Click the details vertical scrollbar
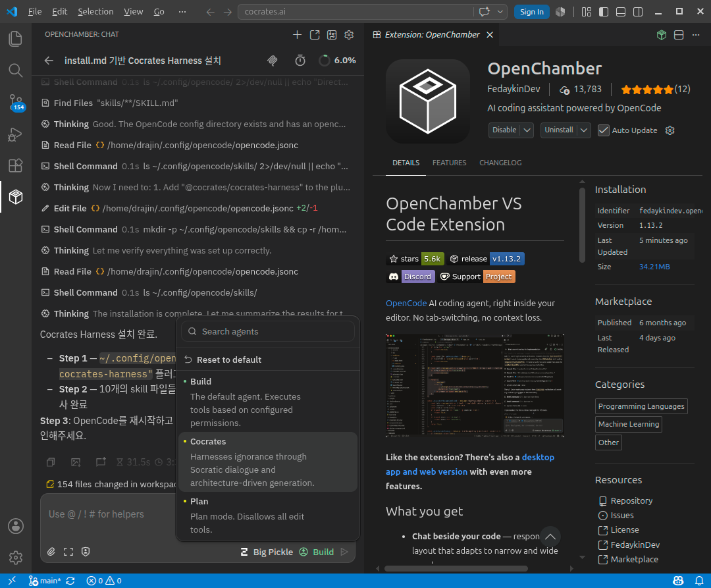 [582, 225]
